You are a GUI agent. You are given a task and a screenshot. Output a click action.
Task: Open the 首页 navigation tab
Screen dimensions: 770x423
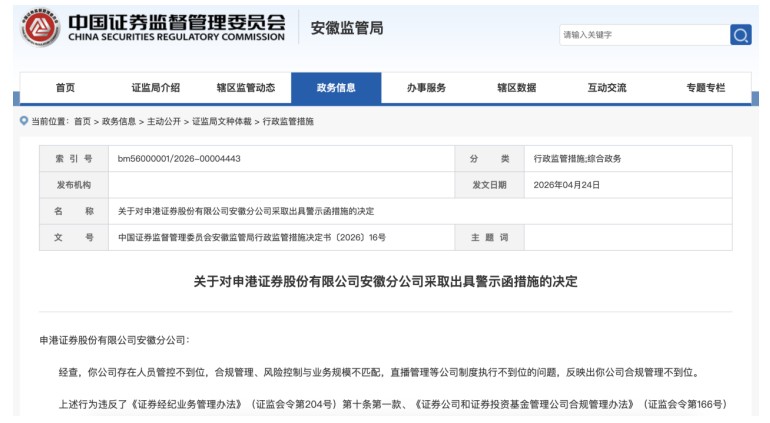(65, 87)
